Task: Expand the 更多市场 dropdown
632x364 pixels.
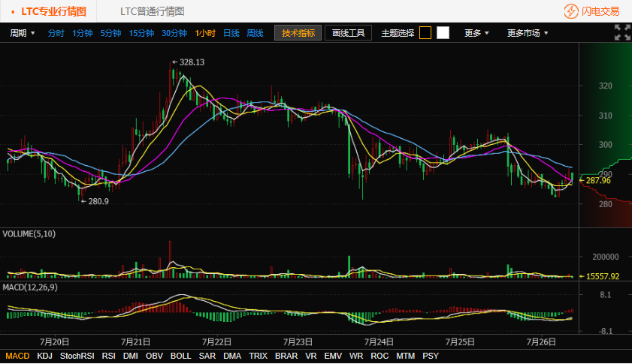Action: point(528,33)
